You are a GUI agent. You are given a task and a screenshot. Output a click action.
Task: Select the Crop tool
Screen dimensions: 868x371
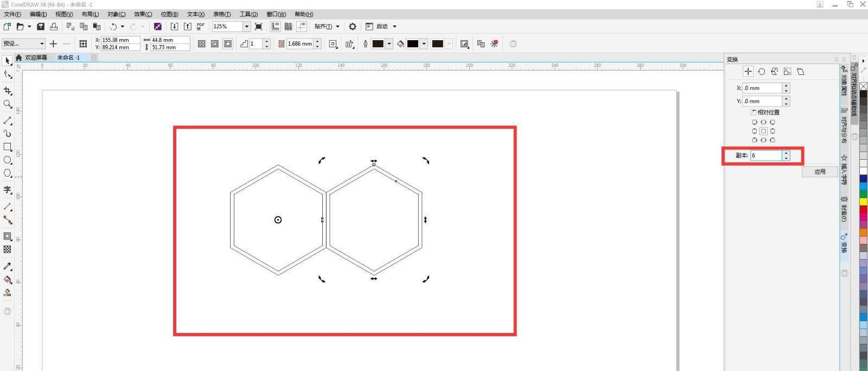8,91
